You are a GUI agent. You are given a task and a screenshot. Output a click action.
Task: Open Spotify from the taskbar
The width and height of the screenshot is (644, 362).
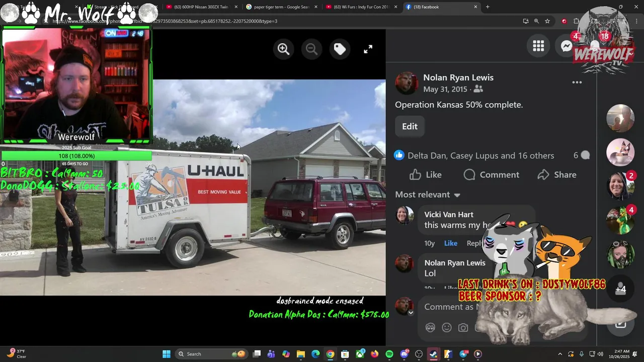pos(389,354)
